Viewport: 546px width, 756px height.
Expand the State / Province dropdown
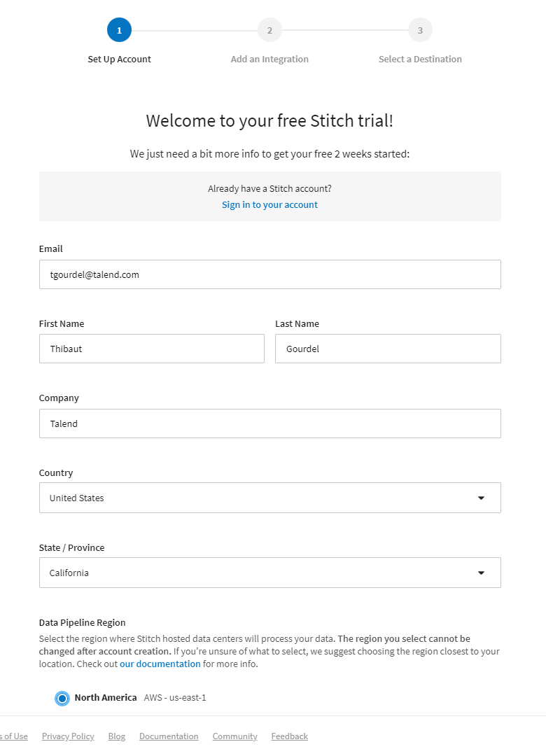(x=269, y=573)
